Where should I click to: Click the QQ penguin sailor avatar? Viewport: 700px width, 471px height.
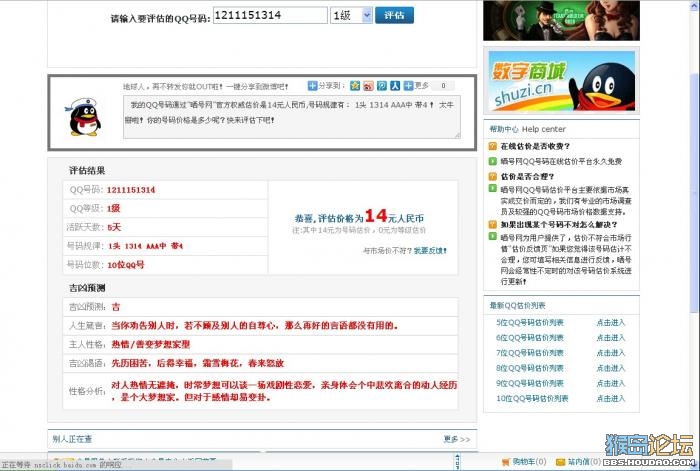(84, 117)
